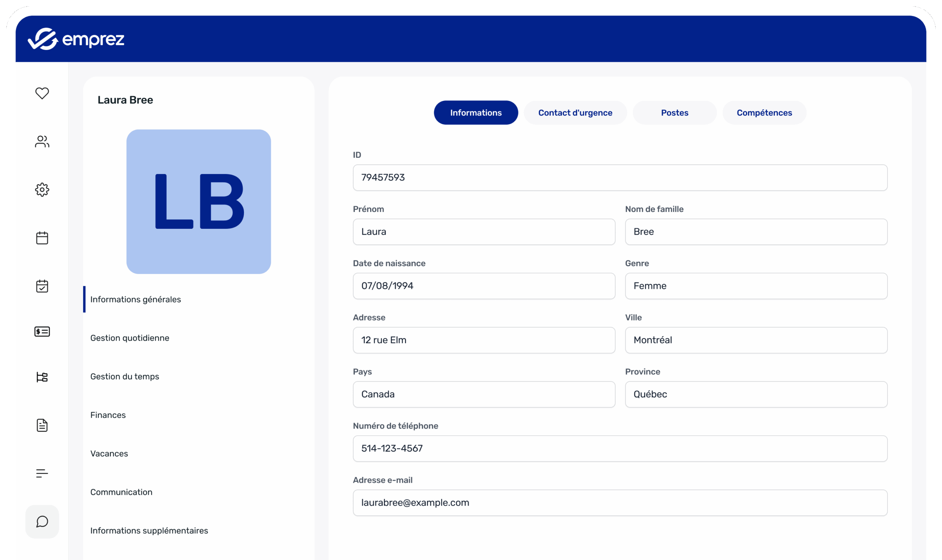Open the Postes tab

click(x=674, y=113)
